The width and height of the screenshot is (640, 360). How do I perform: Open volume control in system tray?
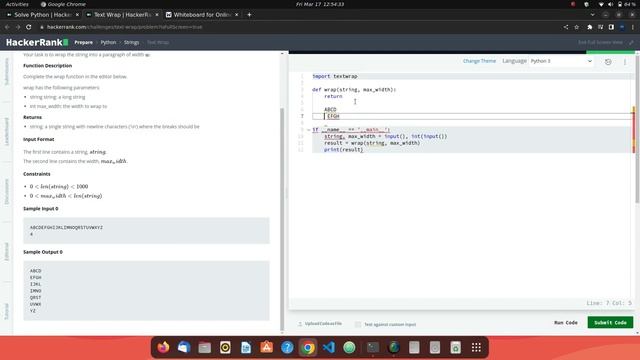[610, 4]
